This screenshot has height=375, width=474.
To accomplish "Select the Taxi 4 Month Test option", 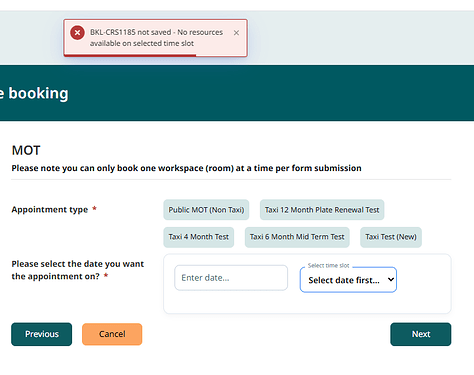I will click(x=199, y=237).
